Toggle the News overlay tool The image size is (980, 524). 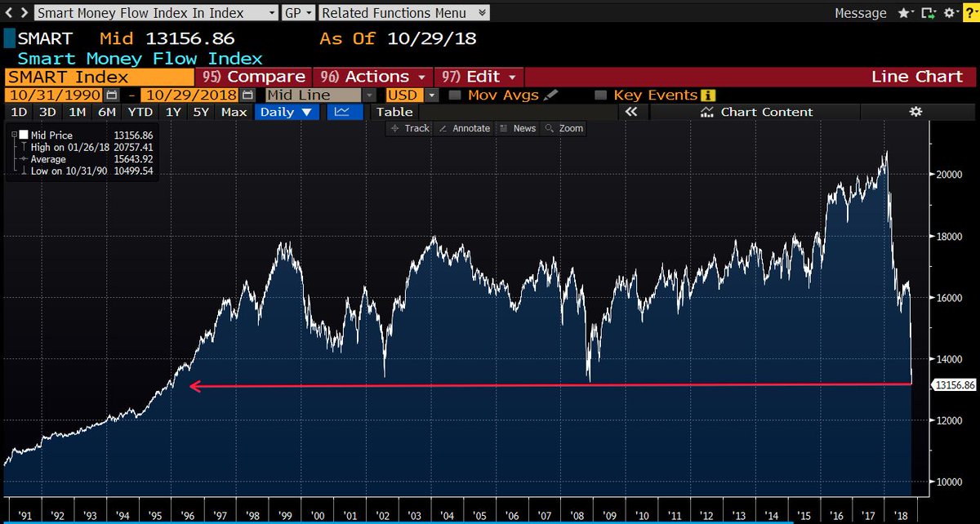click(x=518, y=128)
